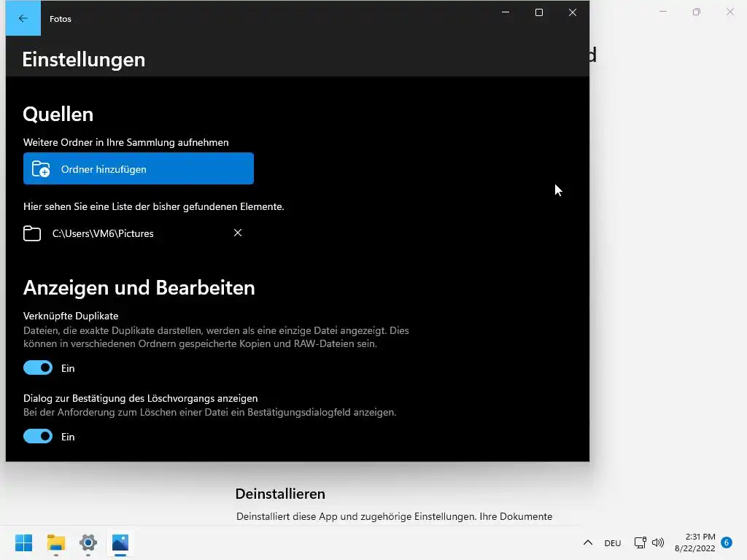This screenshot has height=560, width=747.
Task: Click the folder icon beside C:\Users\VM6\Pictures
Action: pyautogui.click(x=32, y=233)
